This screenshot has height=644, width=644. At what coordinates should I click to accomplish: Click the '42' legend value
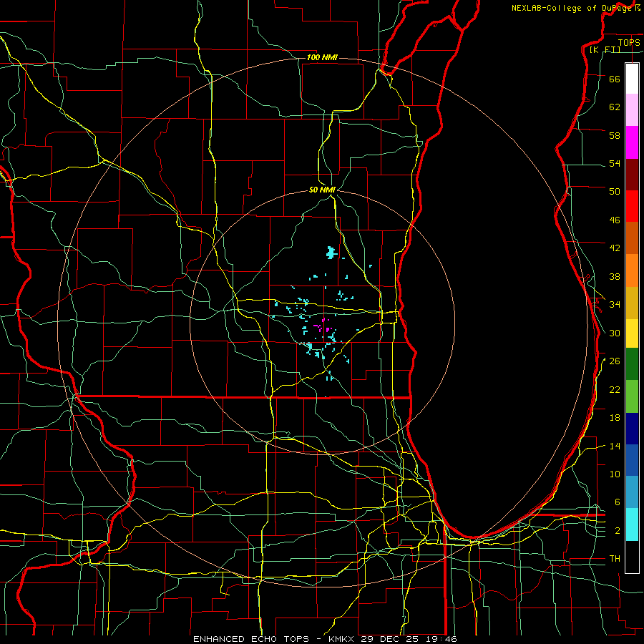click(615, 248)
